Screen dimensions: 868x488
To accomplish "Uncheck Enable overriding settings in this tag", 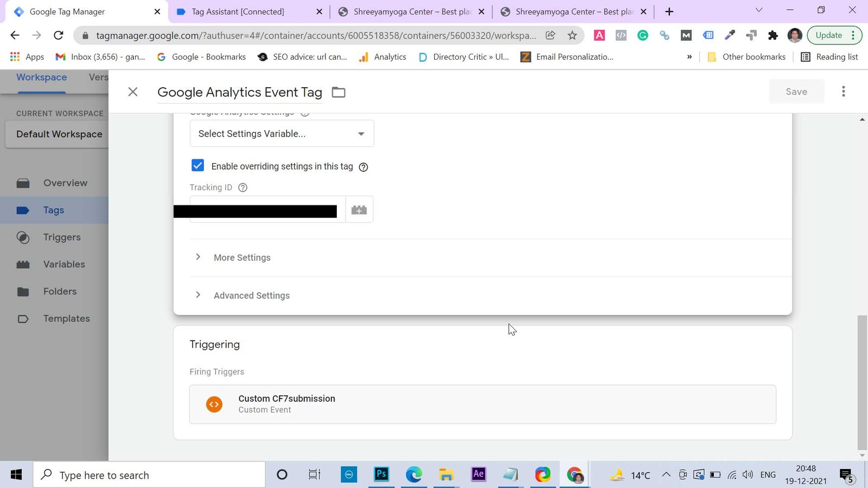I will pyautogui.click(x=197, y=165).
